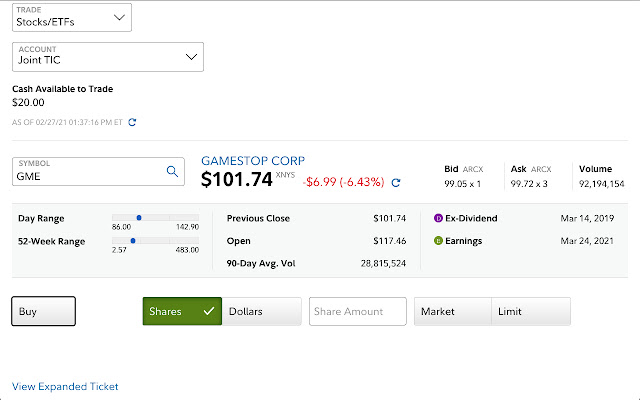Open the GAMESTOP CORP company link
The height and width of the screenshot is (400, 640).
click(x=253, y=161)
